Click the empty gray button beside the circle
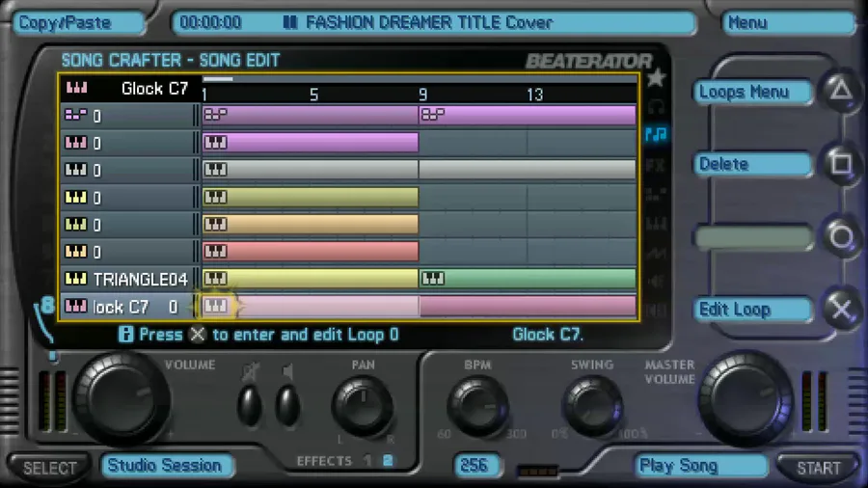Screen dimensions: 868x488 (x=753, y=237)
